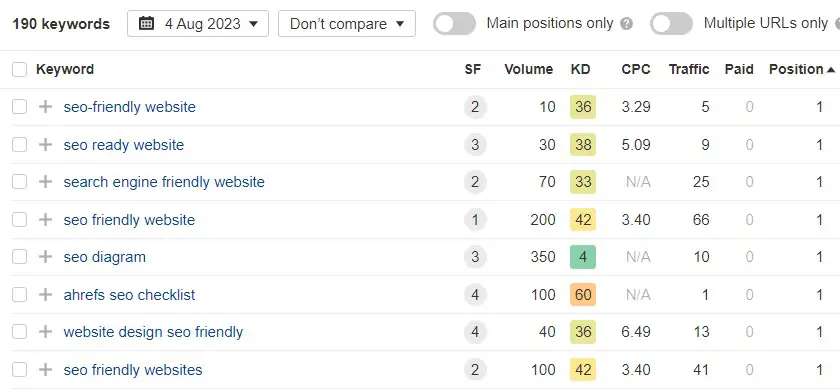Enable the Main positions only toggle
This screenshot has width=840, height=389.
pyautogui.click(x=454, y=24)
